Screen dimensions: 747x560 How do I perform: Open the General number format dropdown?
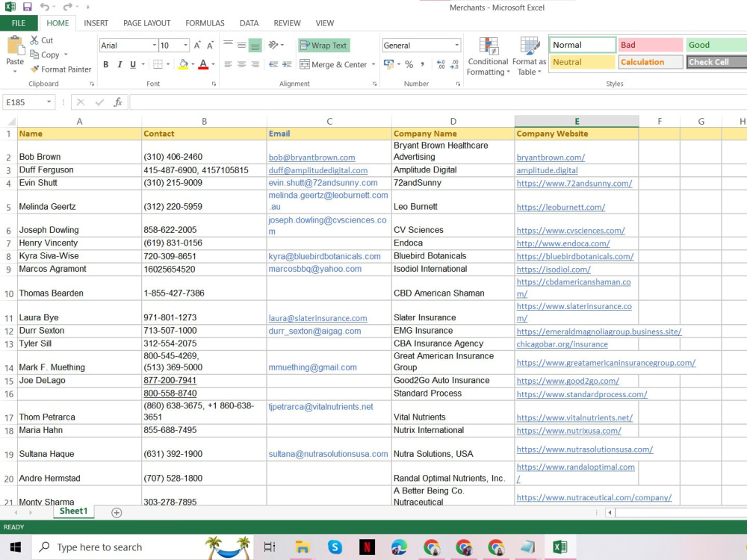point(456,46)
